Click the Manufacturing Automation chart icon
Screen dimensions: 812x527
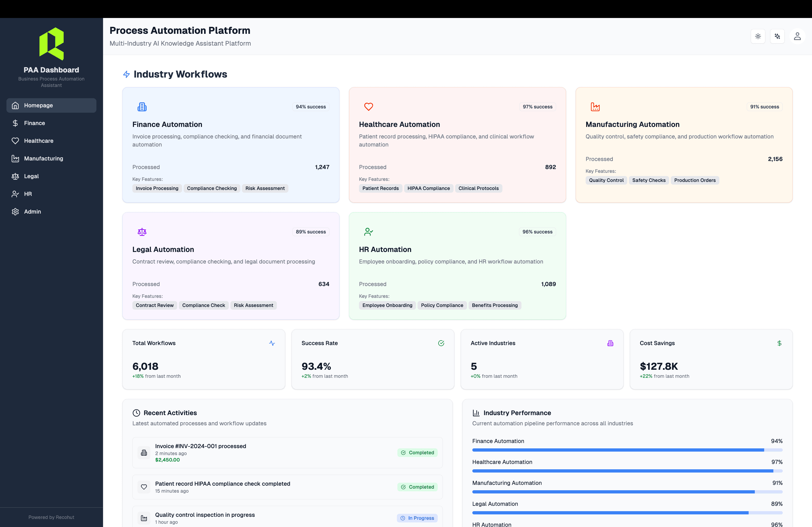pyautogui.click(x=596, y=106)
